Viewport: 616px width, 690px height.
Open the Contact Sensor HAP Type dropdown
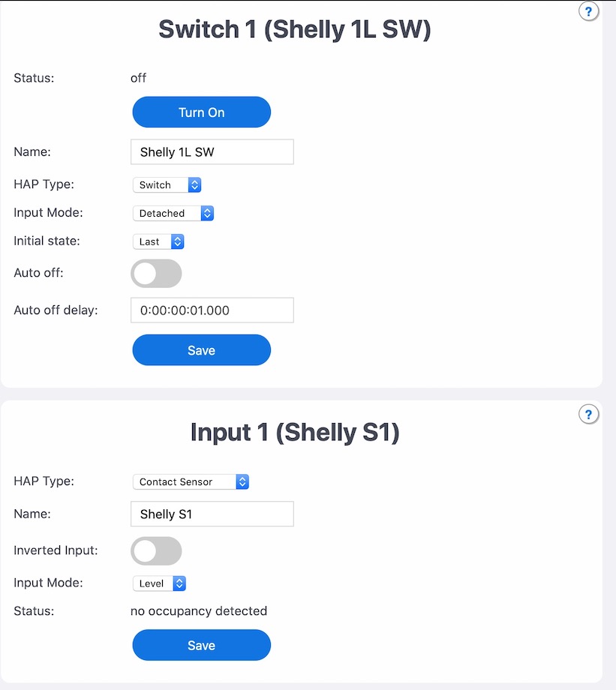tap(191, 481)
